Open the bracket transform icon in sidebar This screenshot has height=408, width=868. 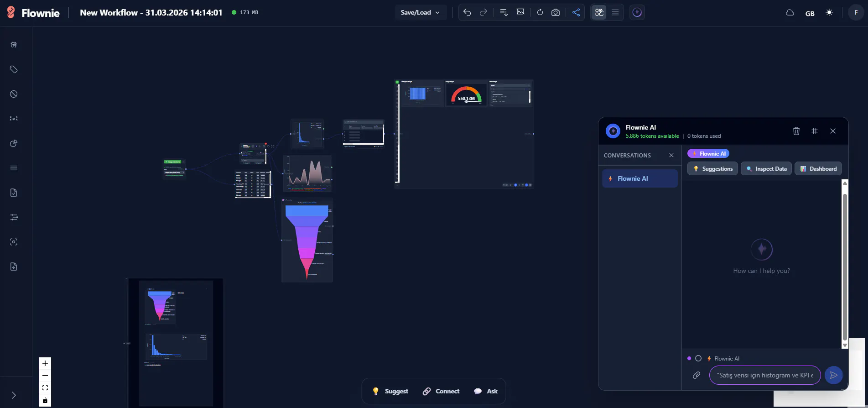[x=14, y=119]
